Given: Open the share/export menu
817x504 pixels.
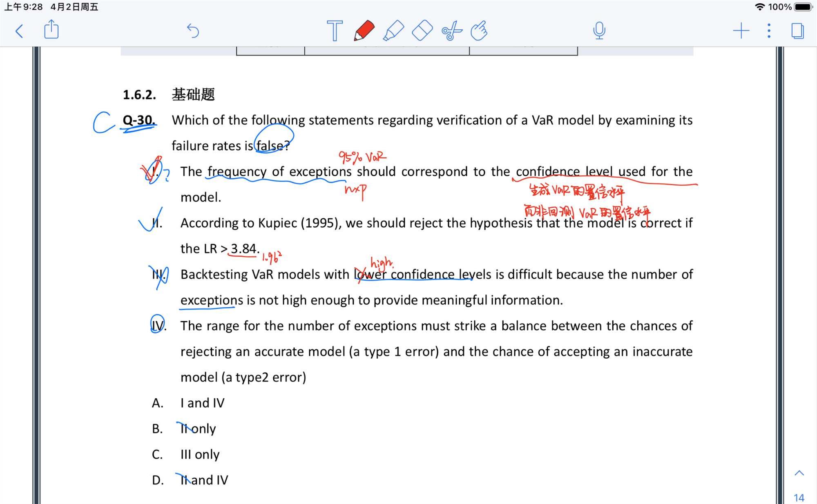Looking at the screenshot, I should pos(51,30).
